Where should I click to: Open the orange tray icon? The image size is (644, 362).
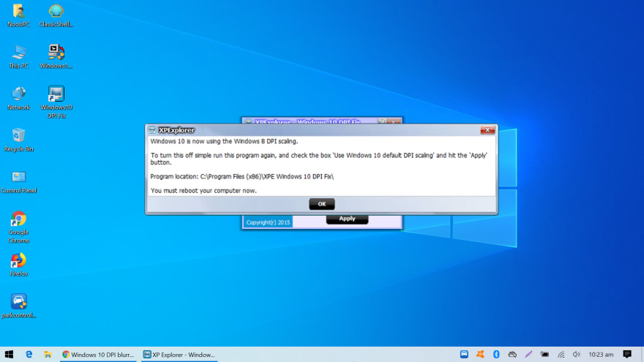[480, 354]
